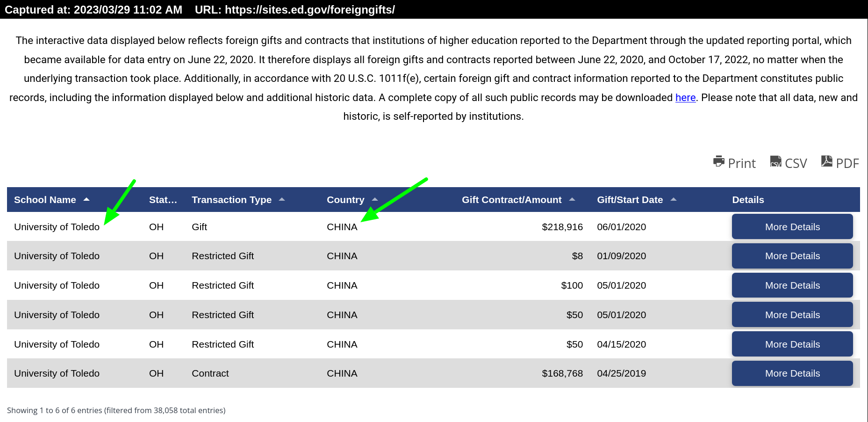Screen dimensions: 868x422
Task: Click the Gift Contract/Amount header text
Action: click(512, 200)
